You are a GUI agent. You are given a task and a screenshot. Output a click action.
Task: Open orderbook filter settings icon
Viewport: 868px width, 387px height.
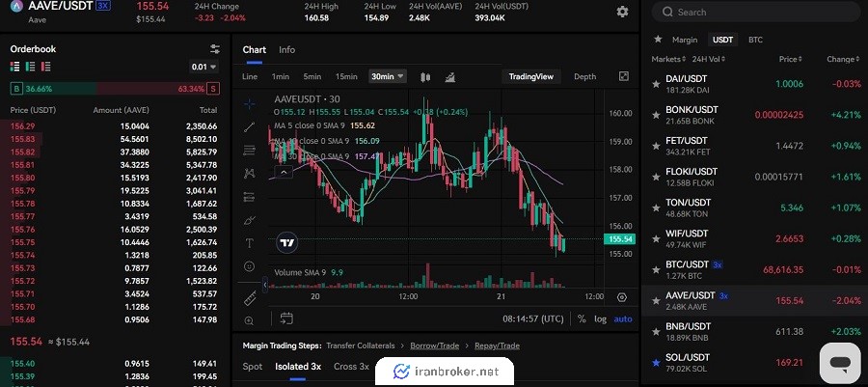[215, 48]
